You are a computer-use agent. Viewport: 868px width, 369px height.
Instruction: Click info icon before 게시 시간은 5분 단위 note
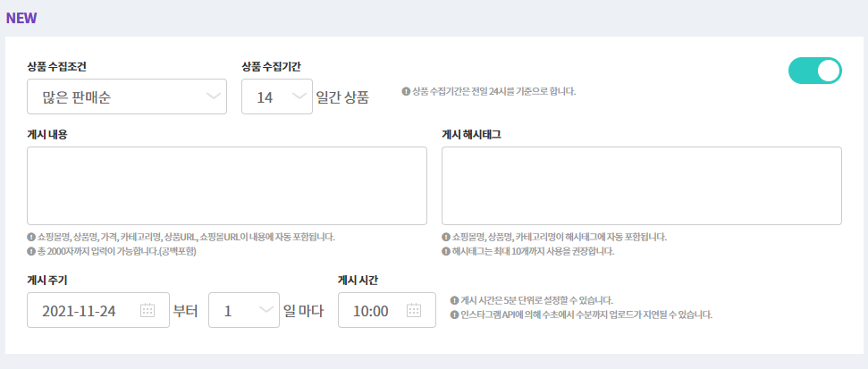coord(455,300)
